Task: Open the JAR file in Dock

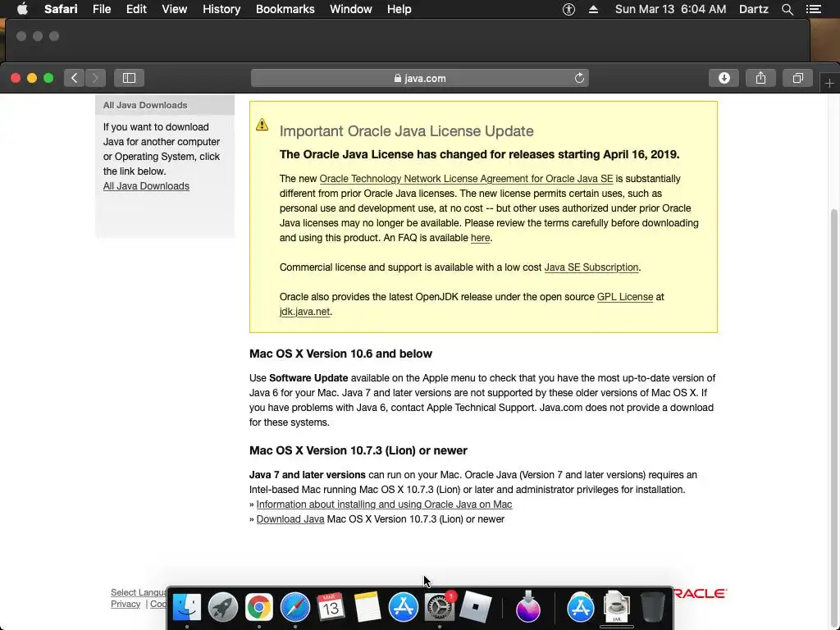Action: click(616, 607)
